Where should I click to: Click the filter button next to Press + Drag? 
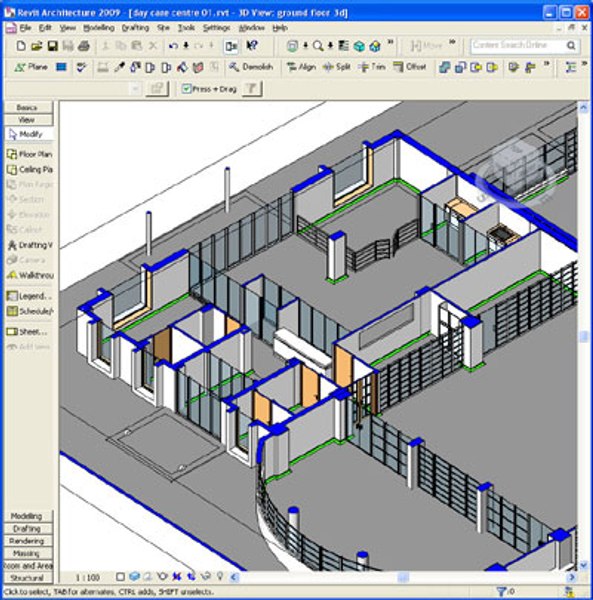252,89
